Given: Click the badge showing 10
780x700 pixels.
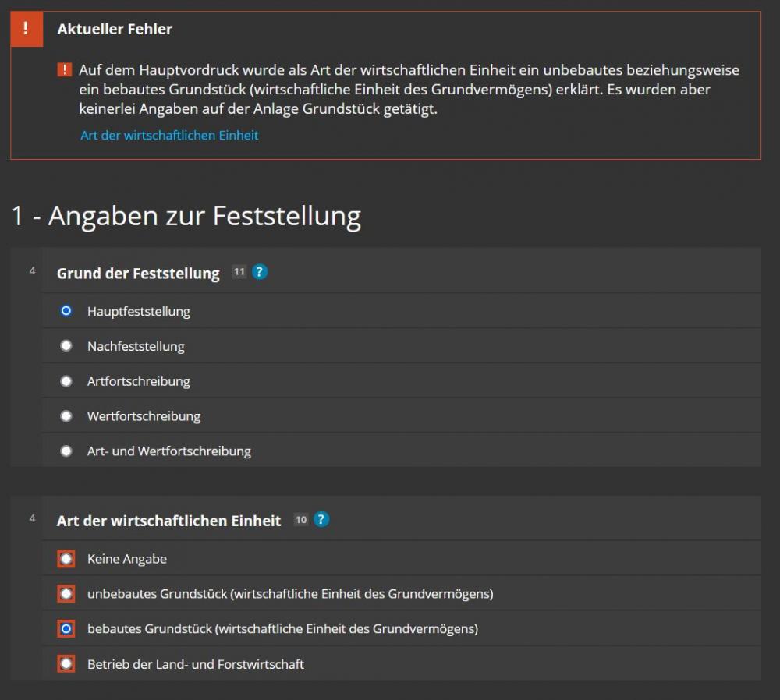Looking at the screenshot, I should point(301,519).
